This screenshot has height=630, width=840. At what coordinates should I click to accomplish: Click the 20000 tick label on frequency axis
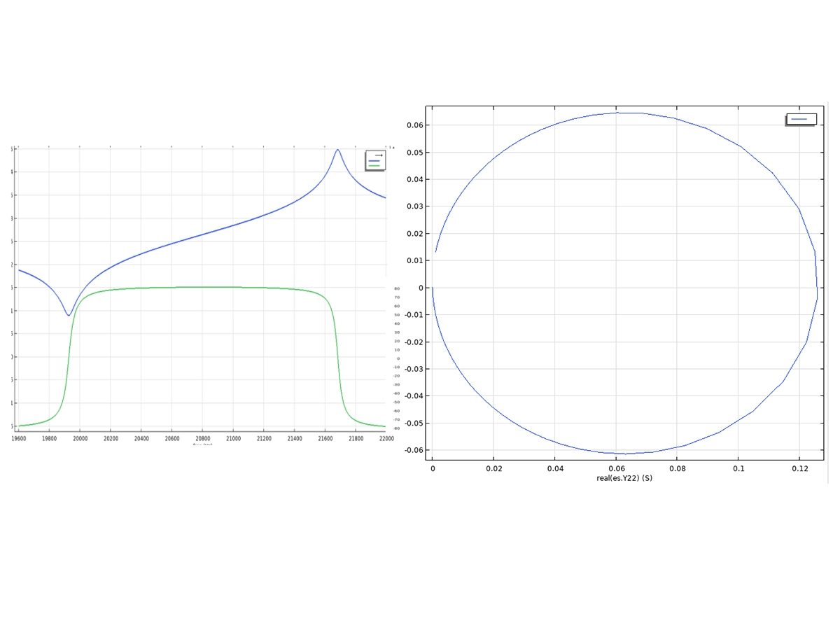[x=80, y=438]
